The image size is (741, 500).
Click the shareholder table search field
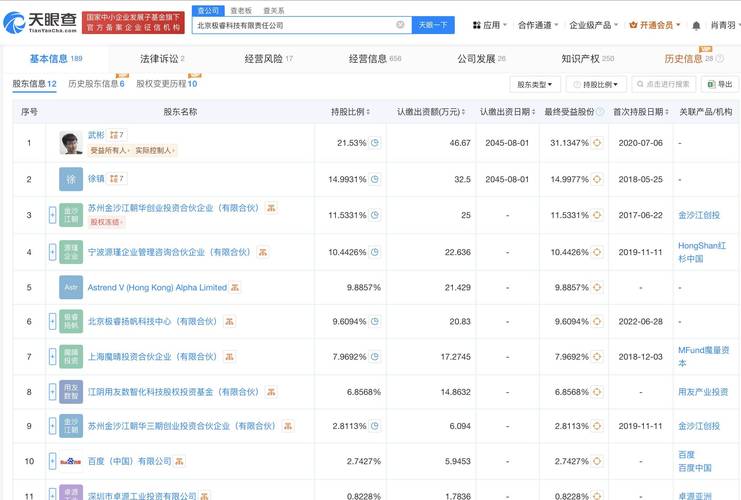coord(663,85)
